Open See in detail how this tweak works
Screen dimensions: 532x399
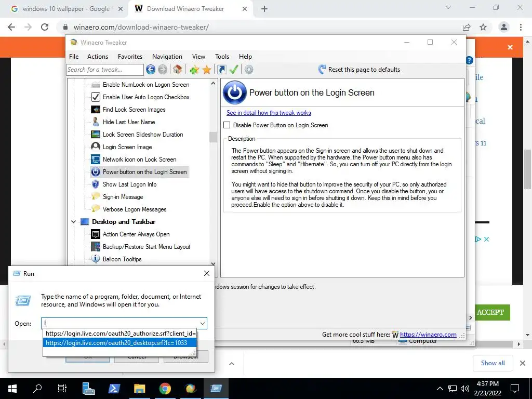click(x=269, y=113)
